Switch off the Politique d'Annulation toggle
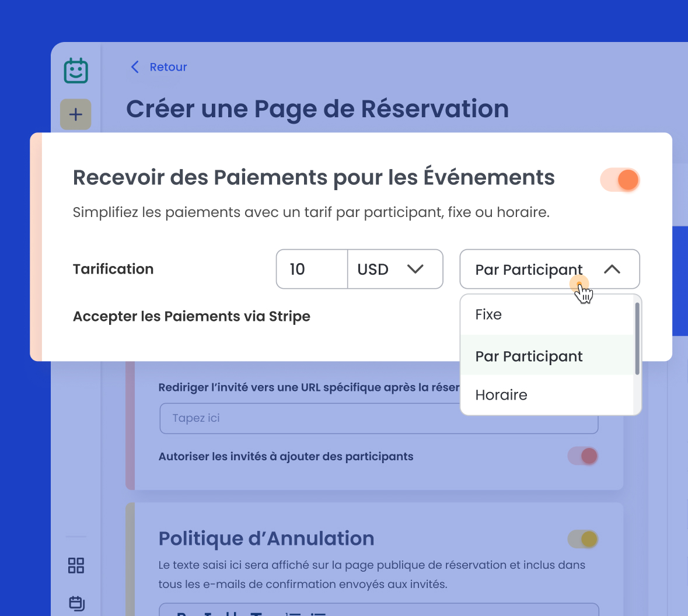This screenshot has width=688, height=616. (583, 539)
